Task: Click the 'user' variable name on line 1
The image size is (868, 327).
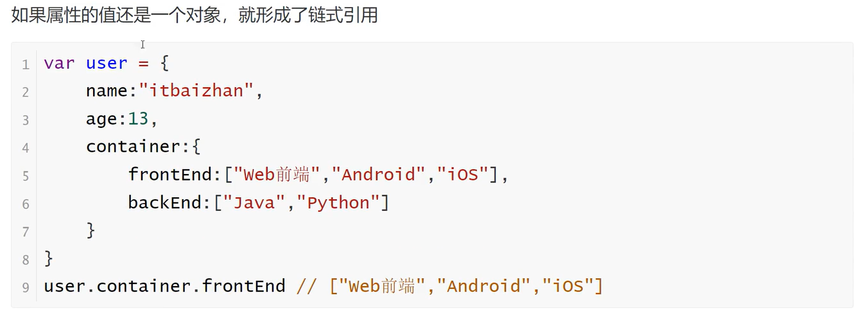Action: (107, 63)
